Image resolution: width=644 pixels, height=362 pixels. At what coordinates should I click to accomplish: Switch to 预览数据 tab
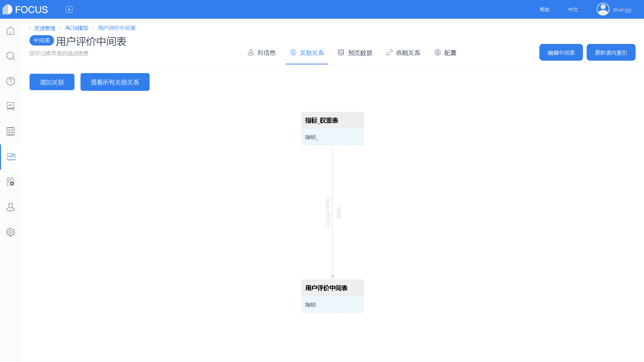coord(355,53)
